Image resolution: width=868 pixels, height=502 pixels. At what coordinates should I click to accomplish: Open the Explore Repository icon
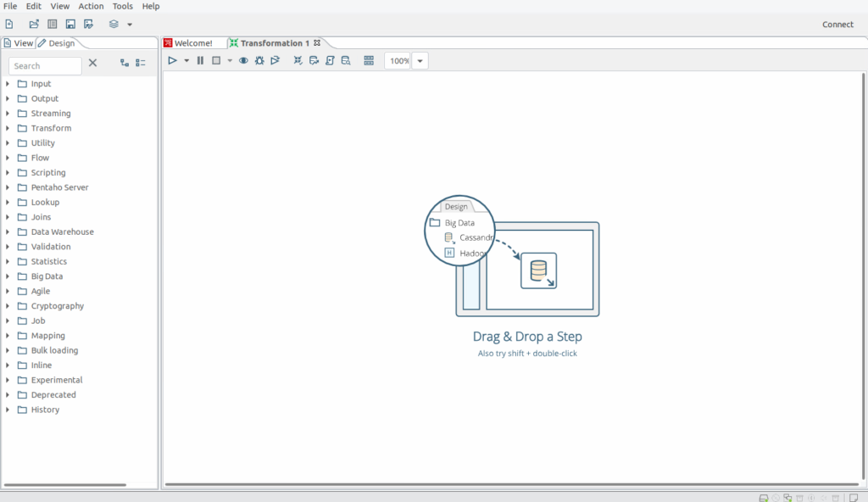52,24
